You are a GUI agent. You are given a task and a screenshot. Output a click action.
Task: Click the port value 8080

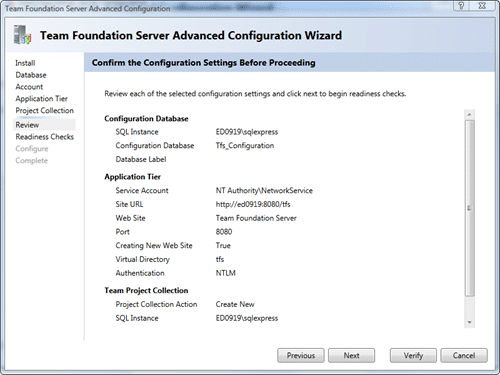tap(224, 232)
